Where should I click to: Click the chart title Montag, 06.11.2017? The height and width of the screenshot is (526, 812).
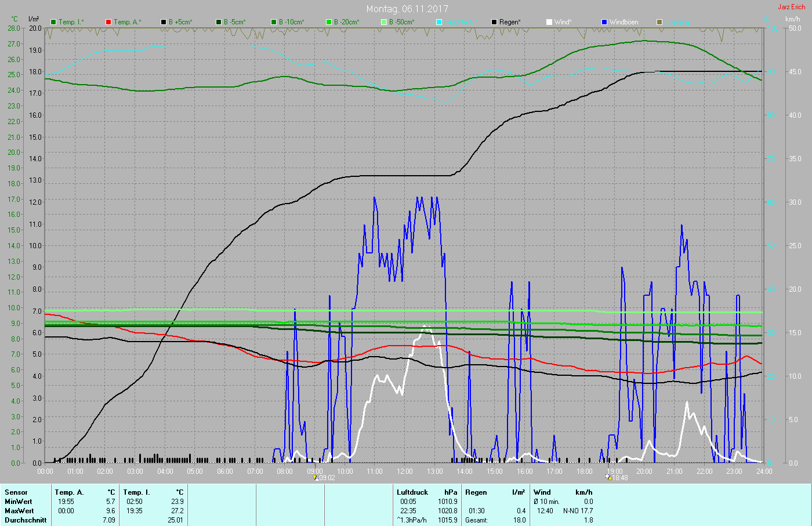[407, 9]
